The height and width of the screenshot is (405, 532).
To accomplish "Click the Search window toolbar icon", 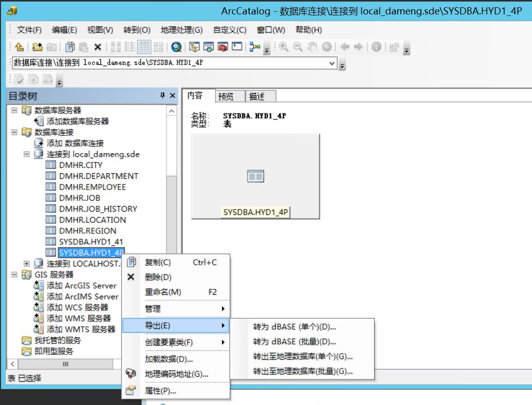I will [x=209, y=47].
